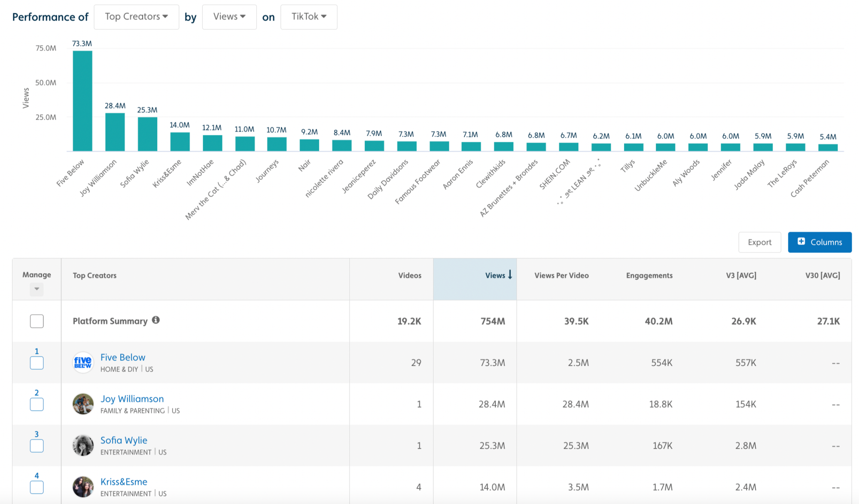859x504 pixels.
Task: Open the Sofia Wylie creator link
Action: (124, 440)
